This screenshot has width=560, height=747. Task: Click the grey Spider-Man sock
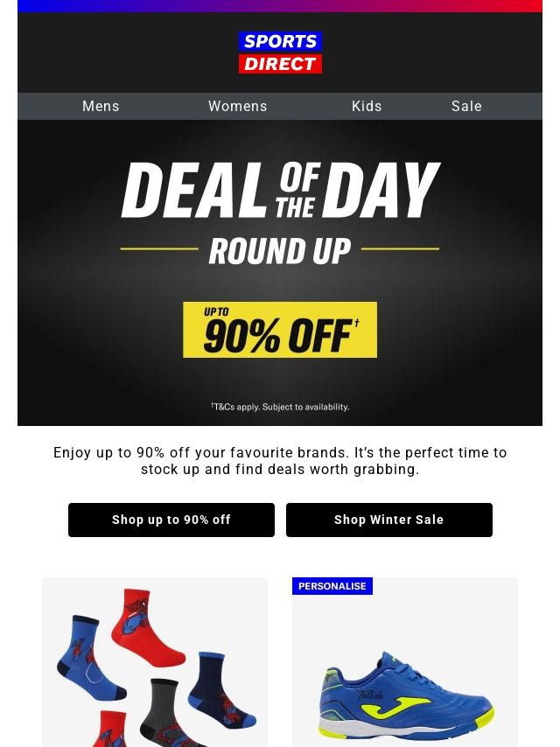(173, 710)
